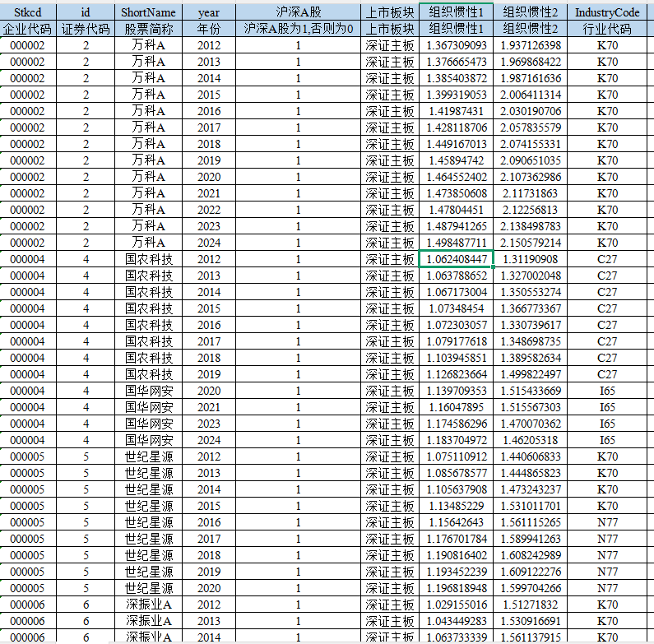The image size is (654, 644).
Task: Select the cell showing 2.150579214
Action: [x=531, y=243]
